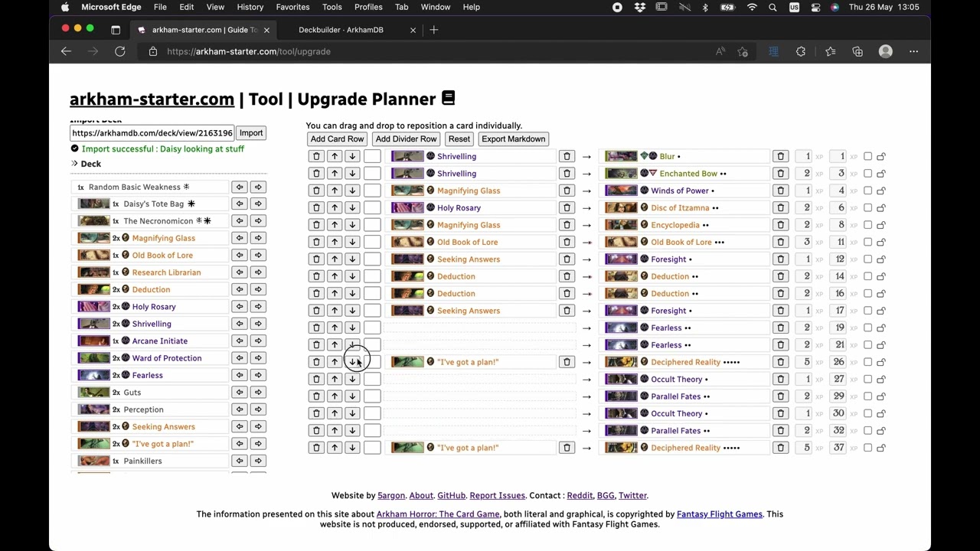Click the XP cost field on the Blur row
This screenshot has width=980, height=551.
tap(803, 156)
